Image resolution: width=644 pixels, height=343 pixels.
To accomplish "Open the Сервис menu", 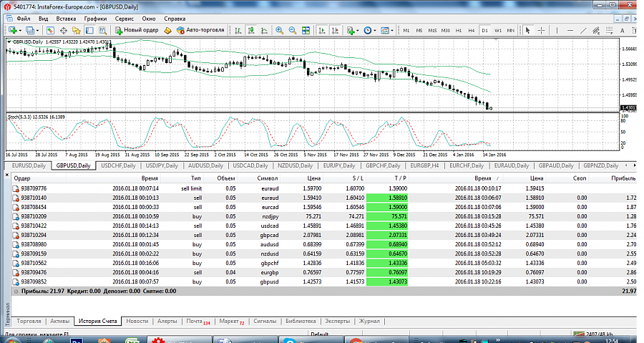I will (124, 19).
